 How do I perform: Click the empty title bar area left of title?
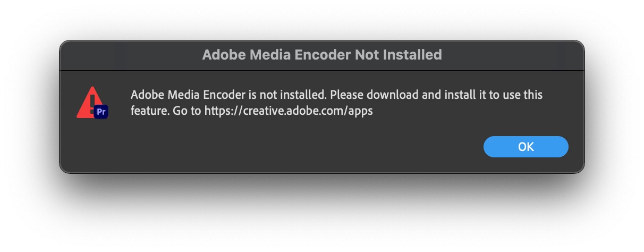[x=130, y=55]
